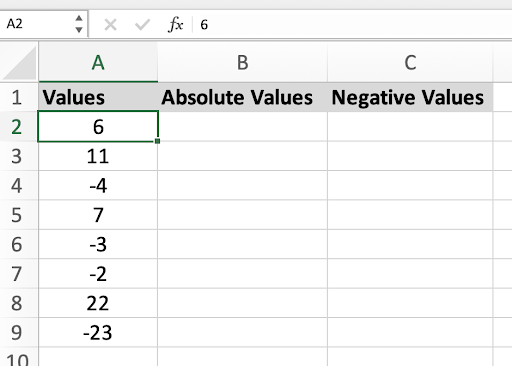This screenshot has width=512, height=366.
Task: Select row 3 header
Action: (19, 156)
